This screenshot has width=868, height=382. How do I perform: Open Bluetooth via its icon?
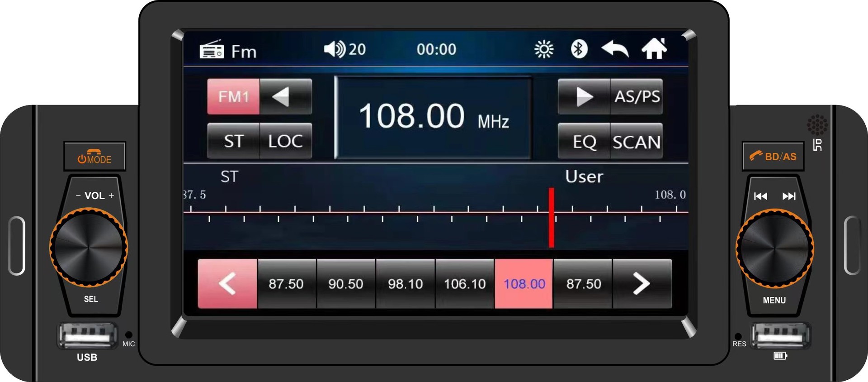pos(579,49)
